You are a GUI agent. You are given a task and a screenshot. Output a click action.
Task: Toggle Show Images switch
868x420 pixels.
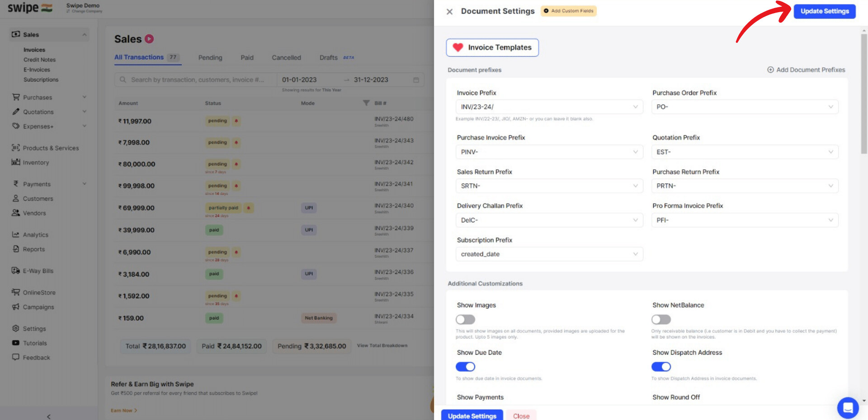465,320
